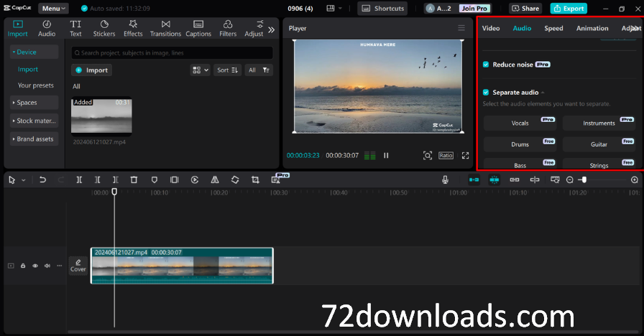Switch to the Animation tab
The image size is (644, 336).
click(592, 28)
